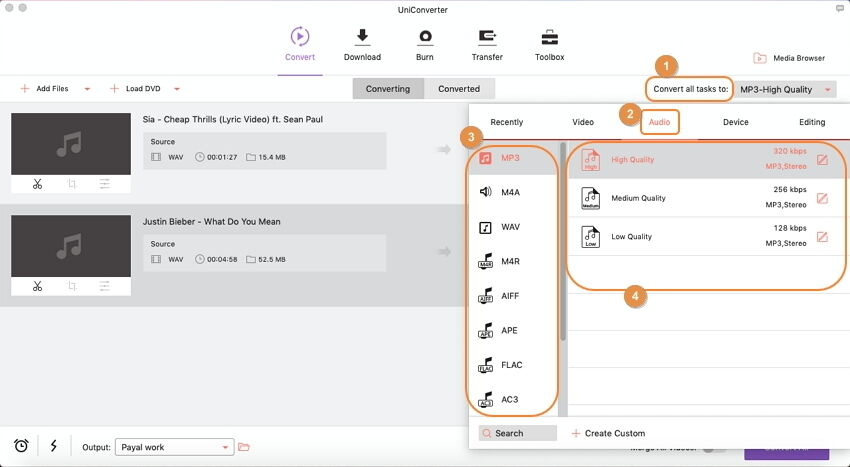The height and width of the screenshot is (467, 850).
Task: Go to the Transfer section
Action: (487, 38)
